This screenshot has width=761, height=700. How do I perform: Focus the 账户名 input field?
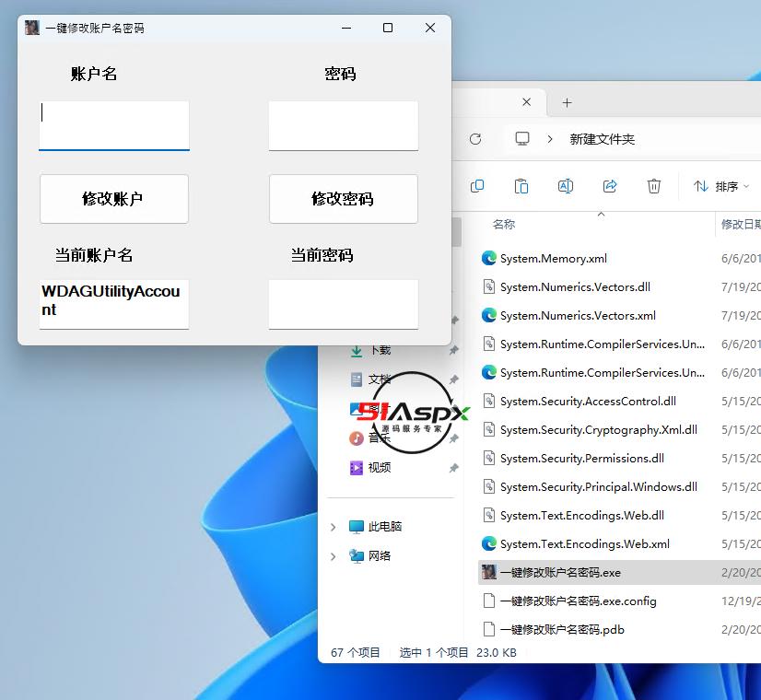pos(114,124)
